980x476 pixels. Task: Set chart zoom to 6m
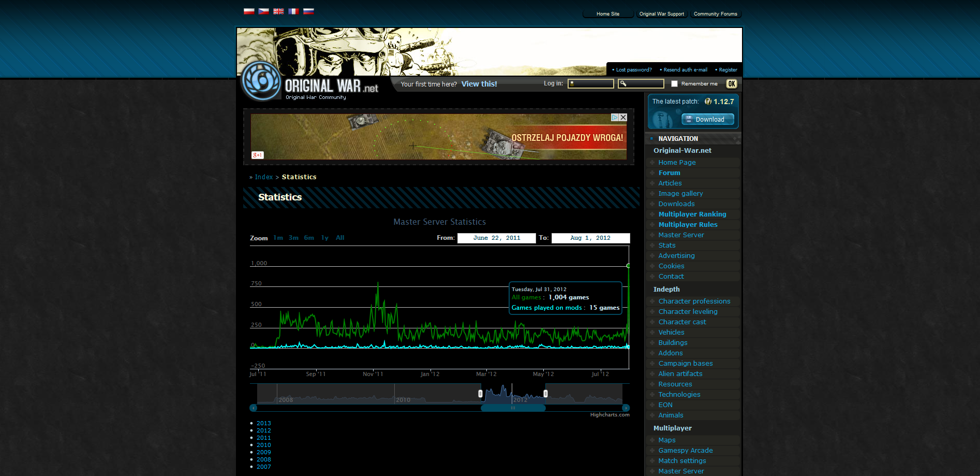coord(309,238)
